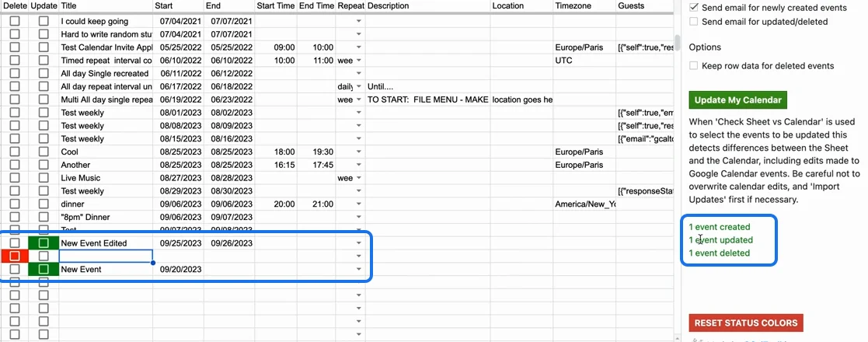Click the 'RESET STATUS COLORS' button
This screenshot has height=342, width=868.
coord(746,323)
